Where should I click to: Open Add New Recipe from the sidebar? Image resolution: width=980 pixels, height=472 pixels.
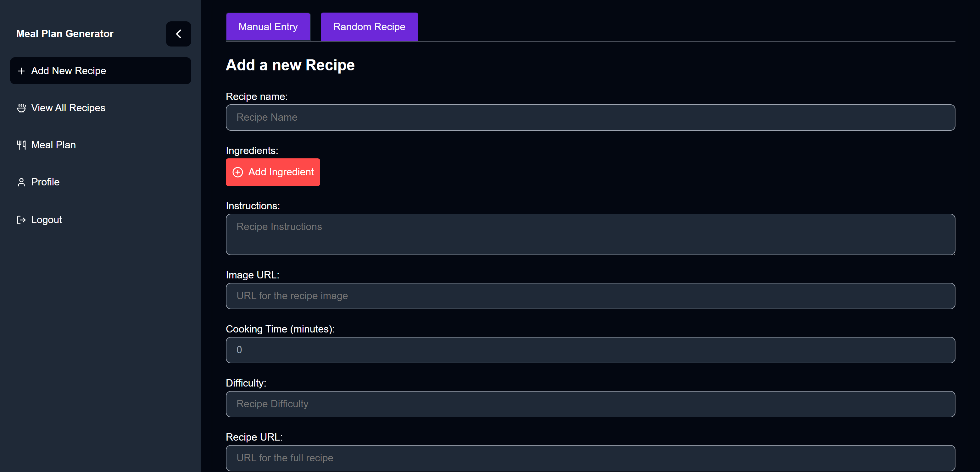point(100,71)
